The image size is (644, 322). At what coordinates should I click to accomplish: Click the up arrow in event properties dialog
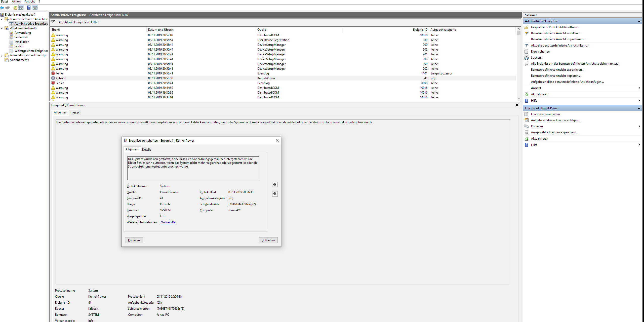tap(275, 185)
